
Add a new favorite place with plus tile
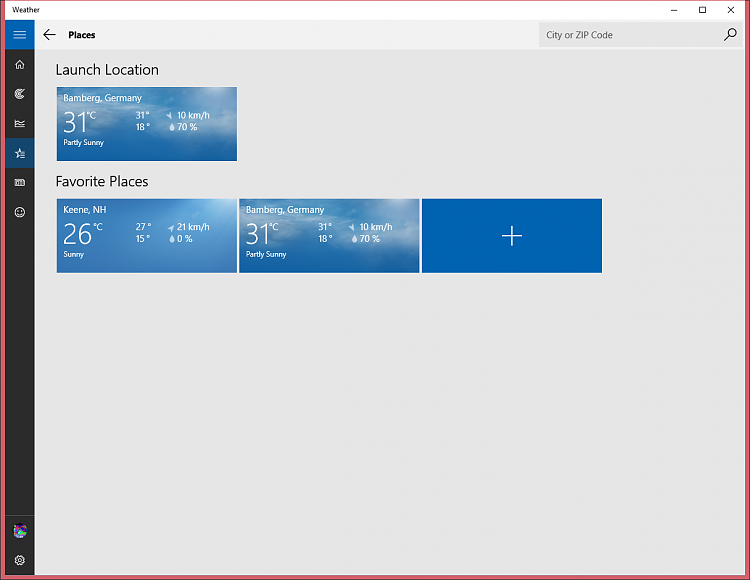[x=512, y=236]
